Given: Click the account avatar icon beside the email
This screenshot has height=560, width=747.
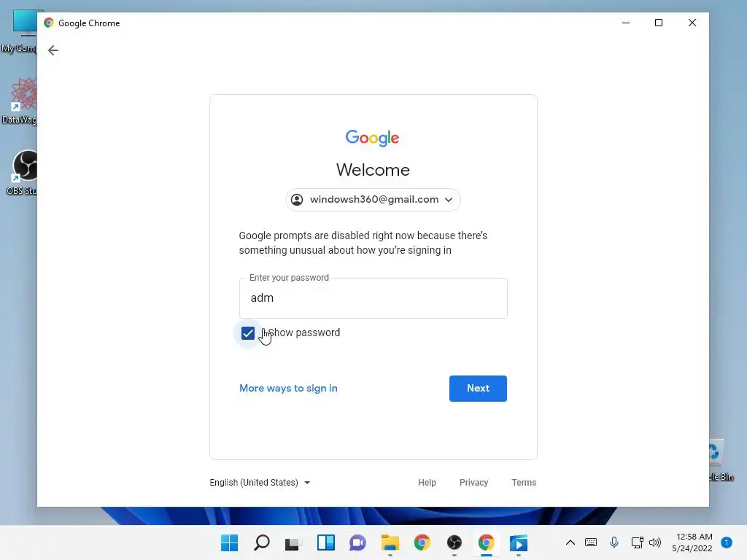Looking at the screenshot, I should point(297,200).
